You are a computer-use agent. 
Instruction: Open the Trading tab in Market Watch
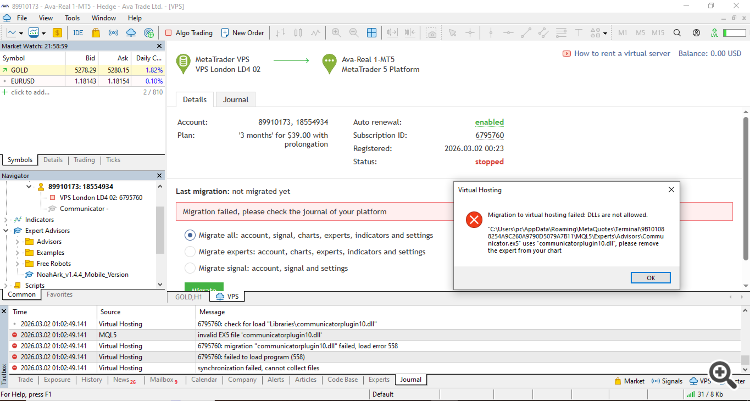(x=84, y=160)
